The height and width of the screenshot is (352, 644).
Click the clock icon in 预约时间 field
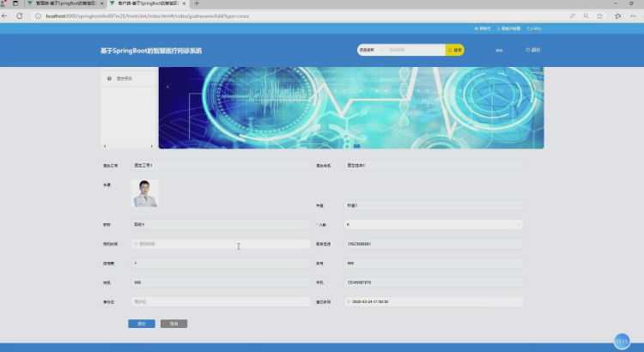[136, 244]
